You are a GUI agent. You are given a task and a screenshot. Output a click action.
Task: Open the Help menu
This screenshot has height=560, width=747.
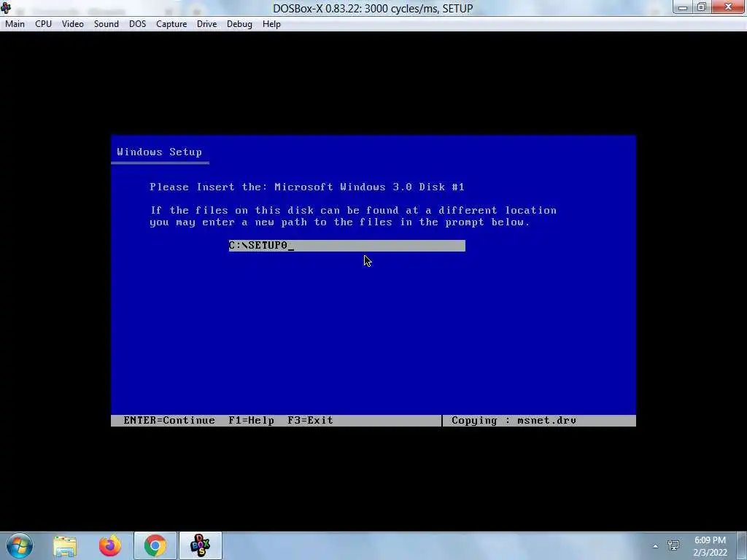[271, 24]
